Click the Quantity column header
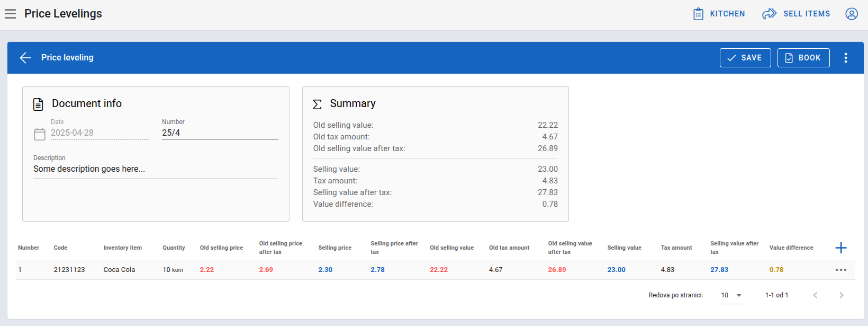The width and height of the screenshot is (868, 326). pyautogui.click(x=174, y=248)
